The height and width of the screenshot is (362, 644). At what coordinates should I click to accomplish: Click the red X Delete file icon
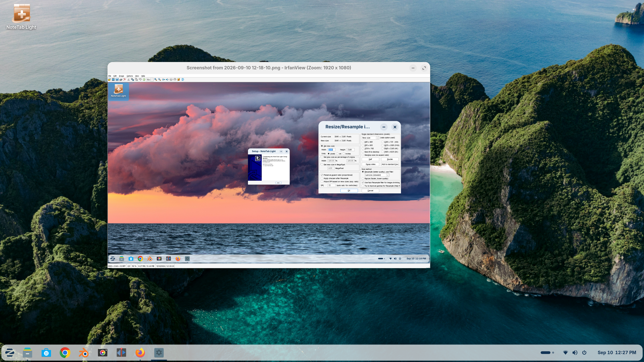coord(125,79)
